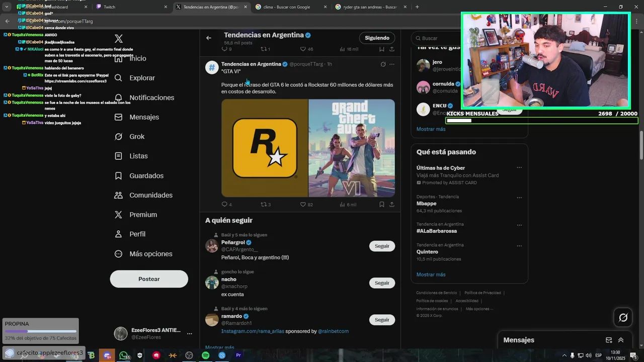Like the GTA VI post
The image size is (644, 362).
tap(306, 205)
